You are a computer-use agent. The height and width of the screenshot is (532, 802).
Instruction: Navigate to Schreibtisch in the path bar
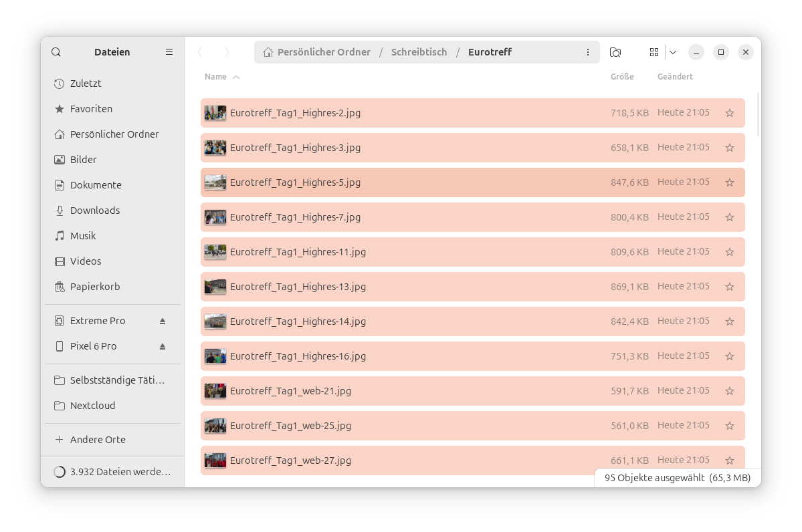pos(419,52)
